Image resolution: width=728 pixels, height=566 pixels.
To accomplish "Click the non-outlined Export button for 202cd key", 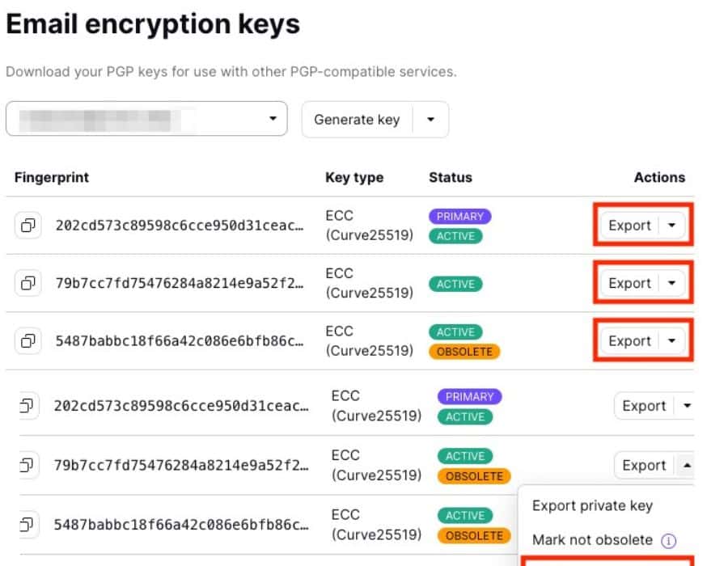I will pyautogui.click(x=644, y=406).
